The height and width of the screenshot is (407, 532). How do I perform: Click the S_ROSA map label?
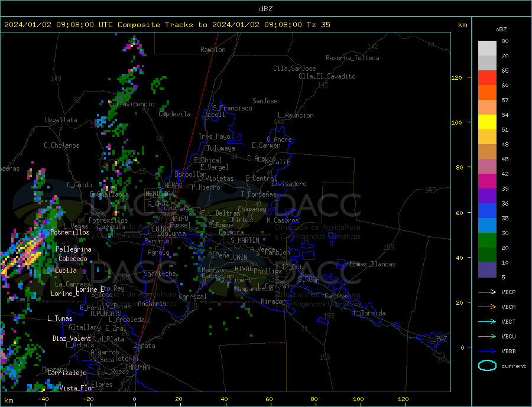(309, 279)
